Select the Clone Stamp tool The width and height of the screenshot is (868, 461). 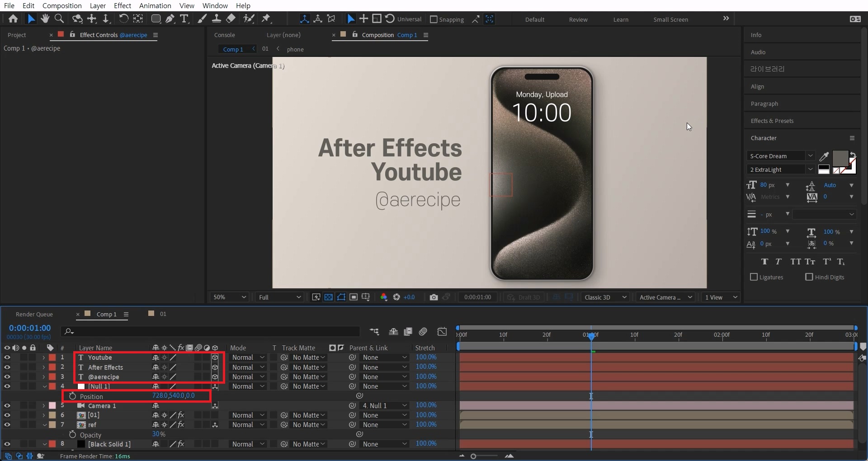click(217, 19)
